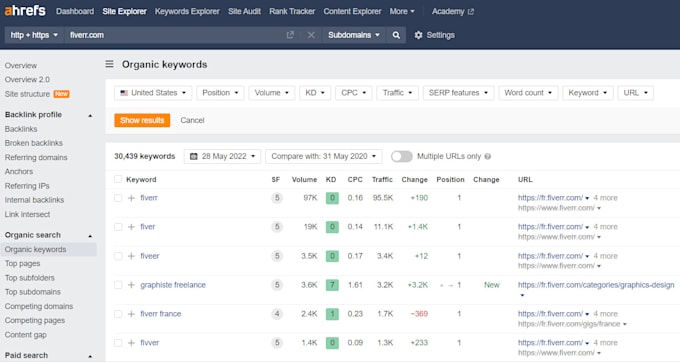Screen dimensions: 680x362
Task: Collapse the Backlink profile section
Action: (90, 115)
